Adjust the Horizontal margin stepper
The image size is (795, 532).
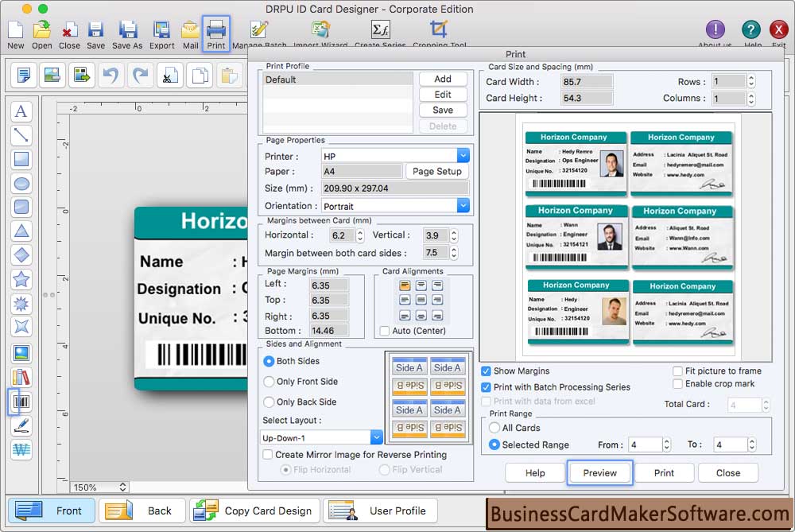click(360, 235)
